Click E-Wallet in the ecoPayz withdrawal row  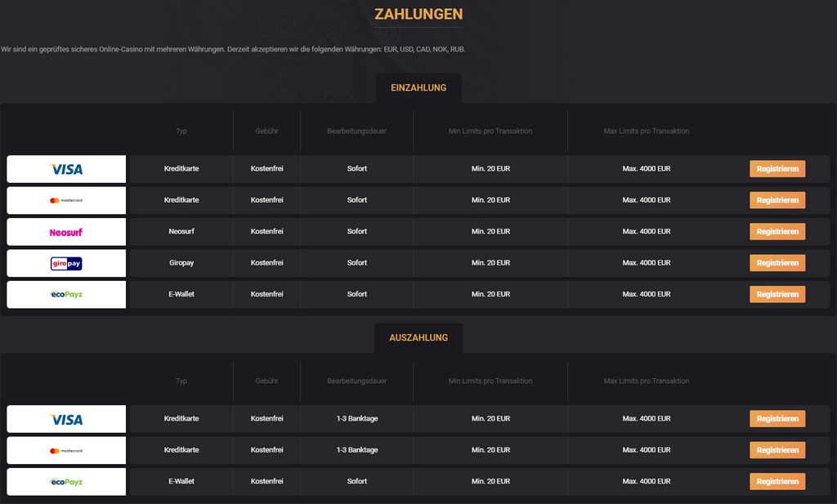181,482
